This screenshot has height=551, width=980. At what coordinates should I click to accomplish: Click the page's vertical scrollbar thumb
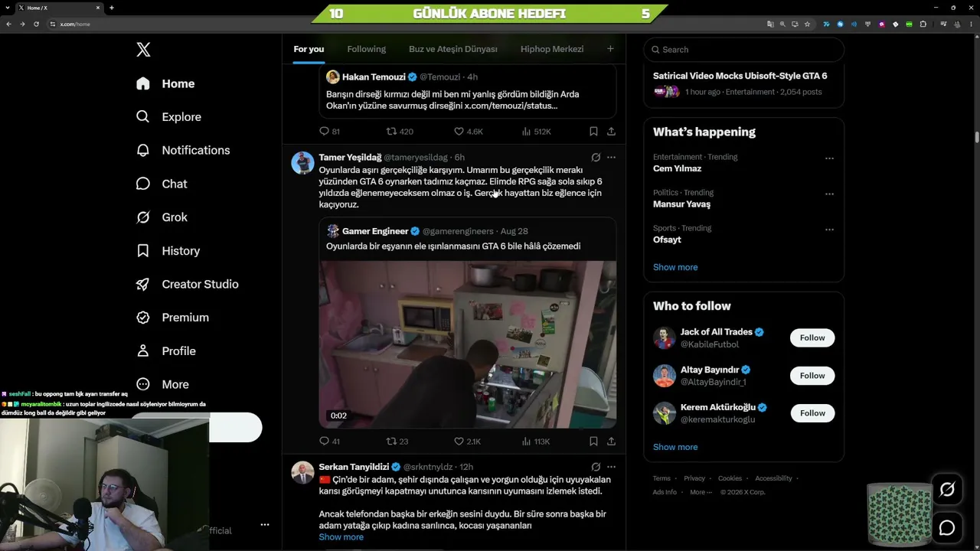976,138
